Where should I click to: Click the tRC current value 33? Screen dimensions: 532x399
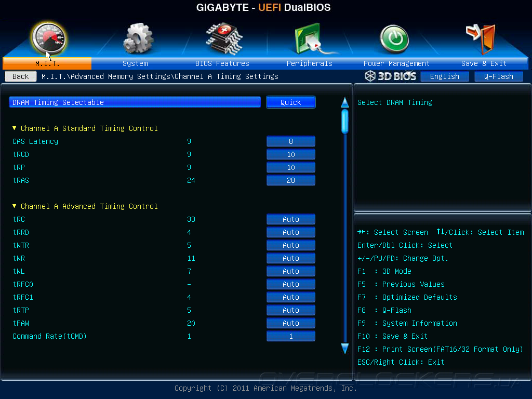coord(191,219)
